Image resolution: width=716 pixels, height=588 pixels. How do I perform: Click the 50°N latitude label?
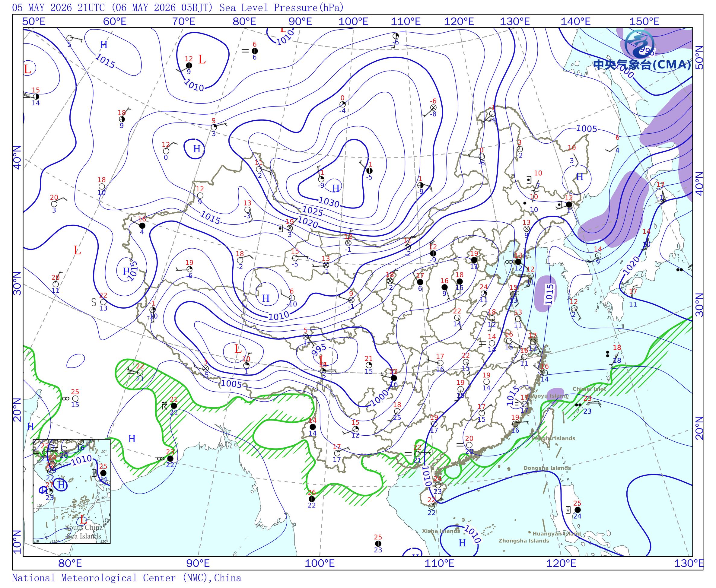[699, 58]
